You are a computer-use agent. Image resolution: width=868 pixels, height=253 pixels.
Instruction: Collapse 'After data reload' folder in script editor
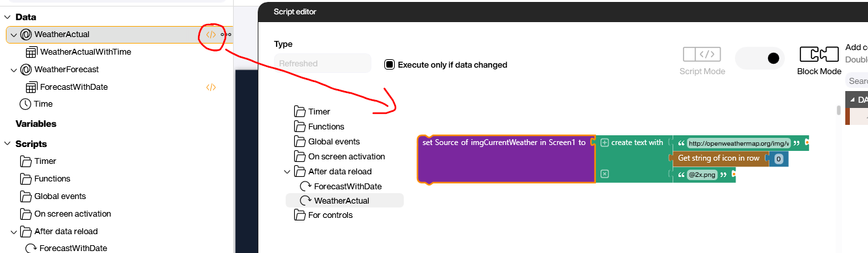(x=287, y=172)
